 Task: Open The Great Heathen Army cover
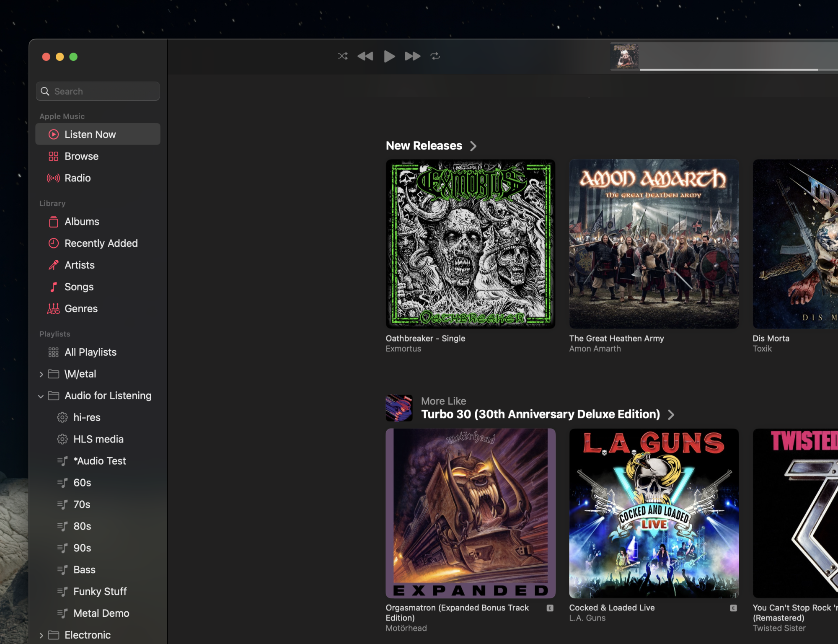pyautogui.click(x=654, y=244)
